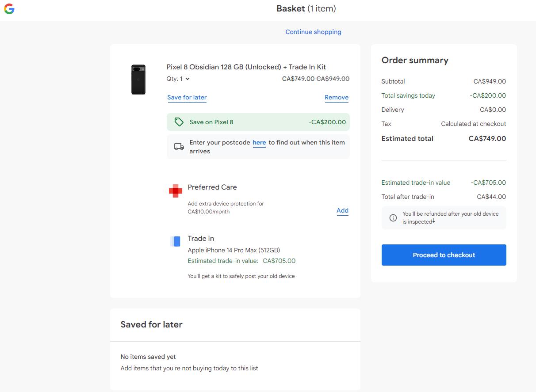The height and width of the screenshot is (392, 536).
Task: Click Continue shopping link
Action: (313, 32)
